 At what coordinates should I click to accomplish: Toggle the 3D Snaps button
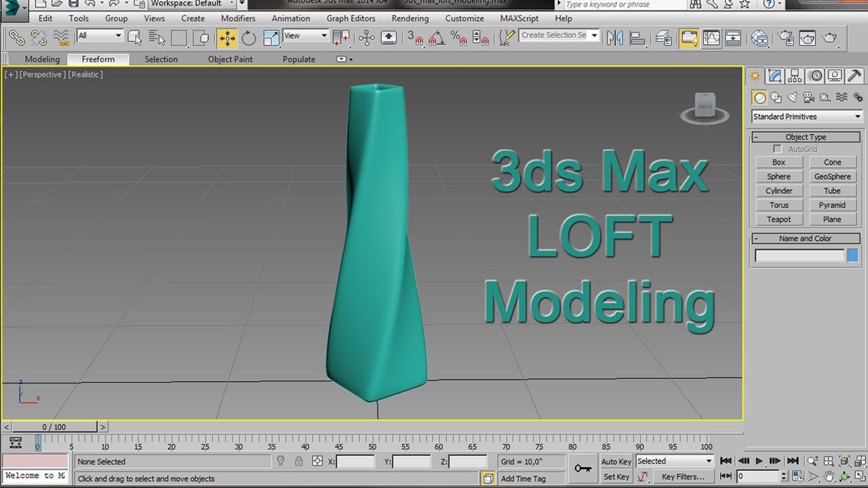[415, 38]
